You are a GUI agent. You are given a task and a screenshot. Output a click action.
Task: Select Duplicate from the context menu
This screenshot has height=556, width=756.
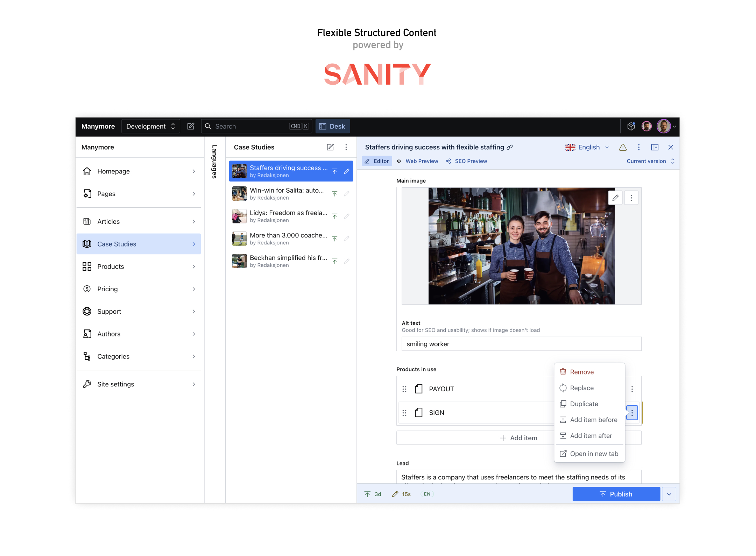[584, 404]
